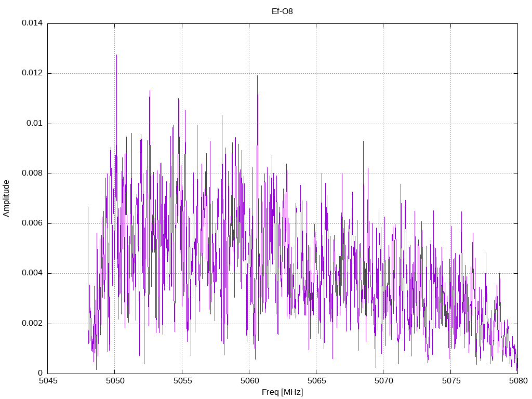Click the 5080 x-axis tick label
This screenshot has width=532, height=399.
pos(518,381)
